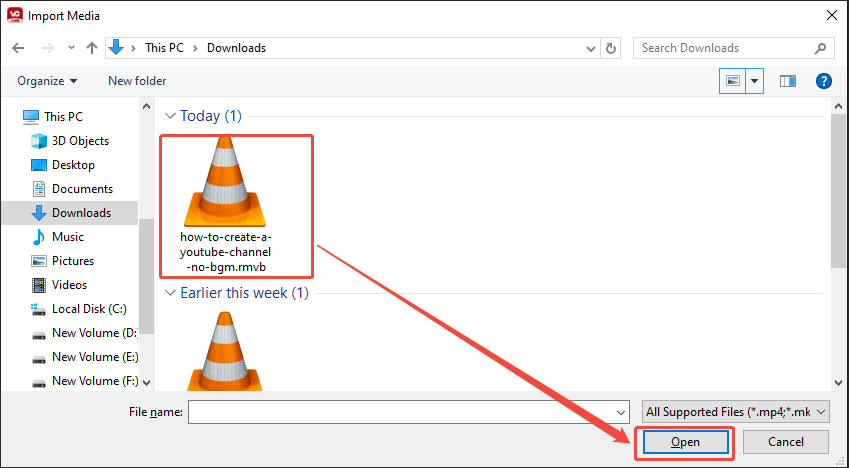Viewport: 849px width, 468px height.
Task: Click the Local Disk (C:) drive icon
Action: [x=39, y=309]
